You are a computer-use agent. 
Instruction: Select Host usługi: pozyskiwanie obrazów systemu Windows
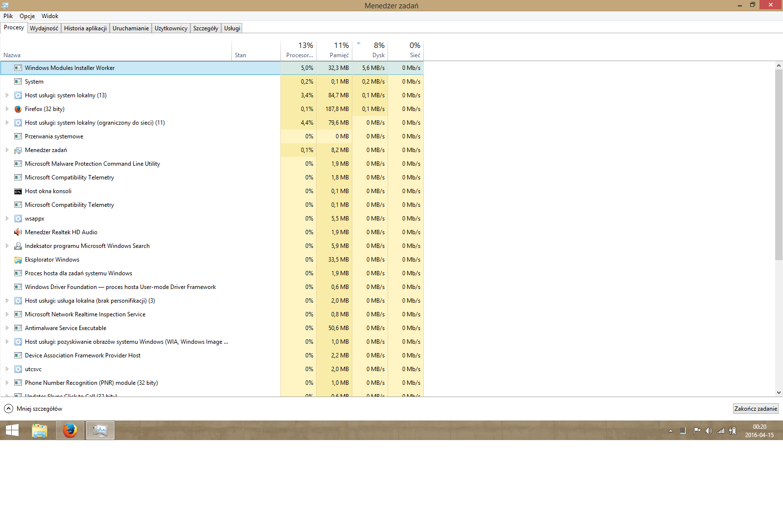click(x=212, y=342)
